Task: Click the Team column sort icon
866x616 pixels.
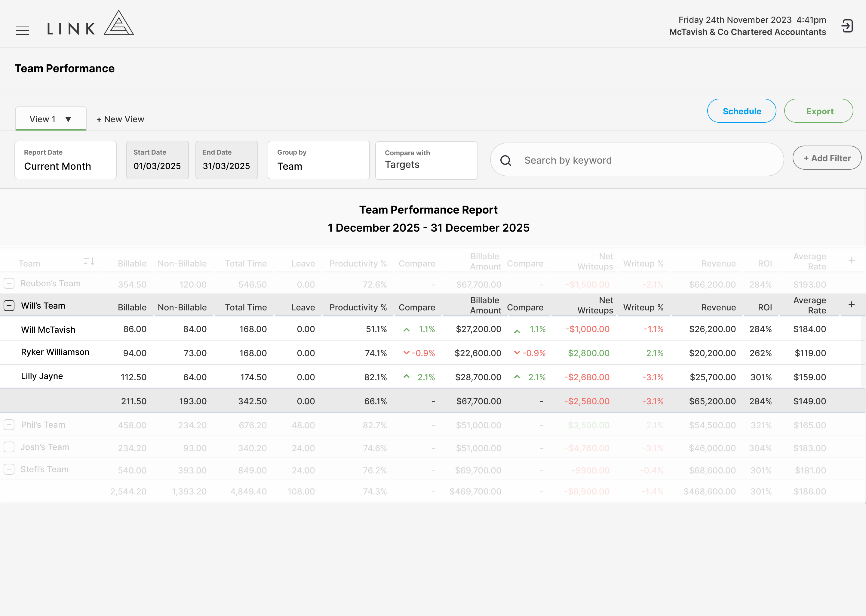Action: pyautogui.click(x=89, y=261)
